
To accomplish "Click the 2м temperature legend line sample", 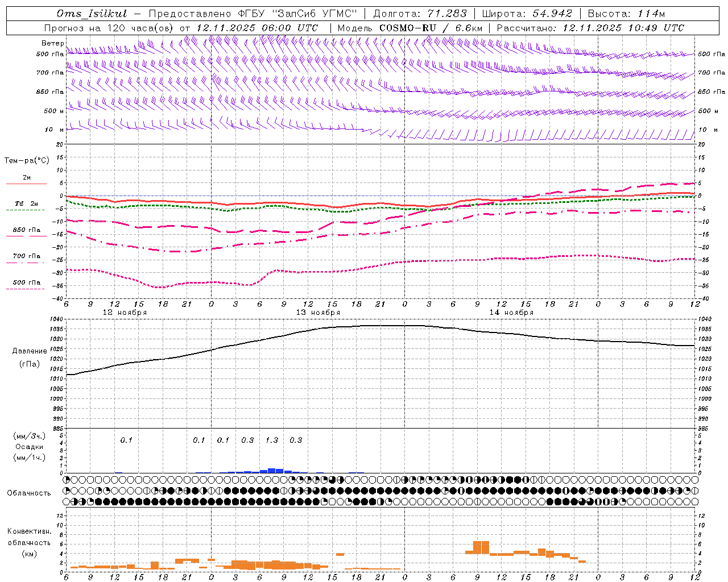I will tap(26, 184).
